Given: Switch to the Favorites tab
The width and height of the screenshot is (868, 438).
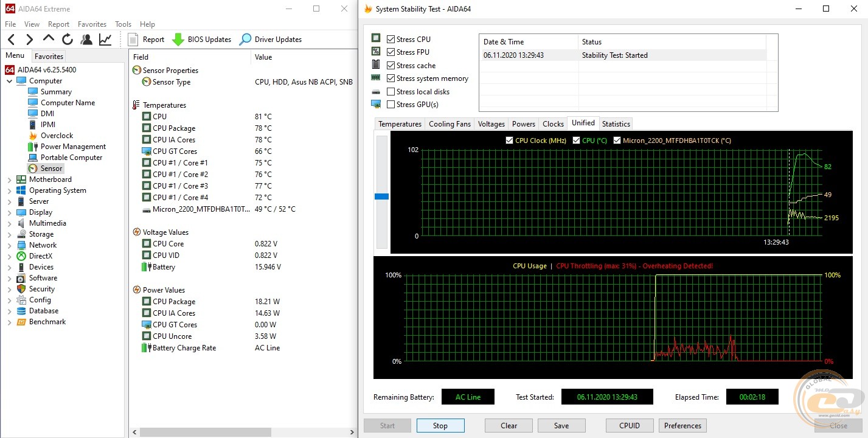Looking at the screenshot, I should 48,56.
